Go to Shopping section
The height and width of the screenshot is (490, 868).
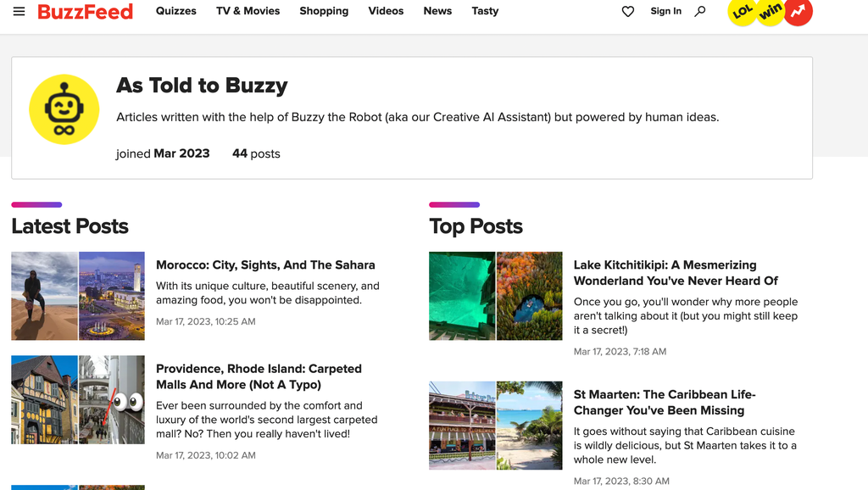pos(324,11)
